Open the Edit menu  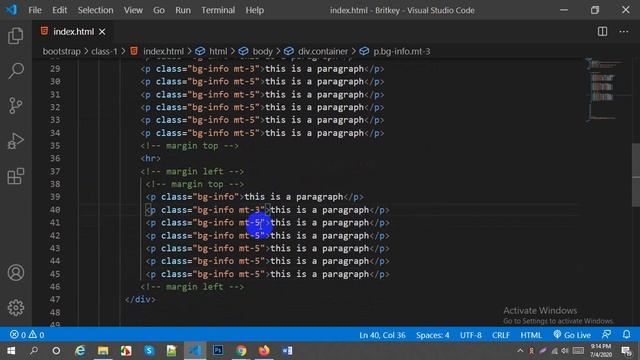60,10
